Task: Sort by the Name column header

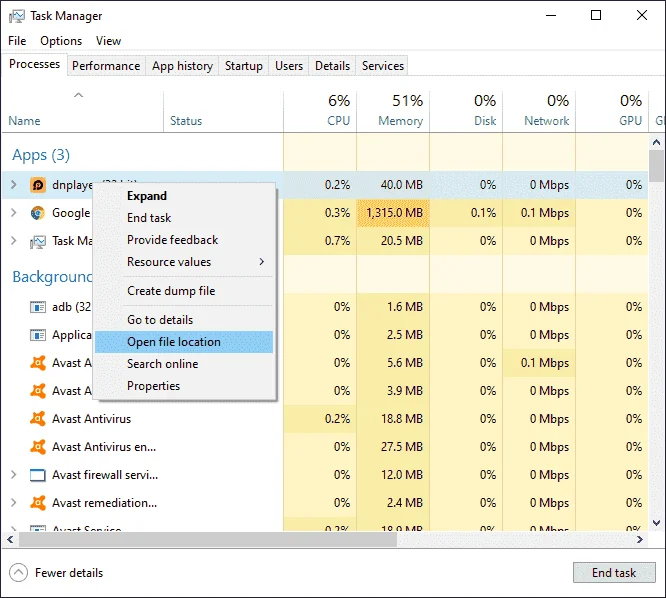Action: (83, 111)
